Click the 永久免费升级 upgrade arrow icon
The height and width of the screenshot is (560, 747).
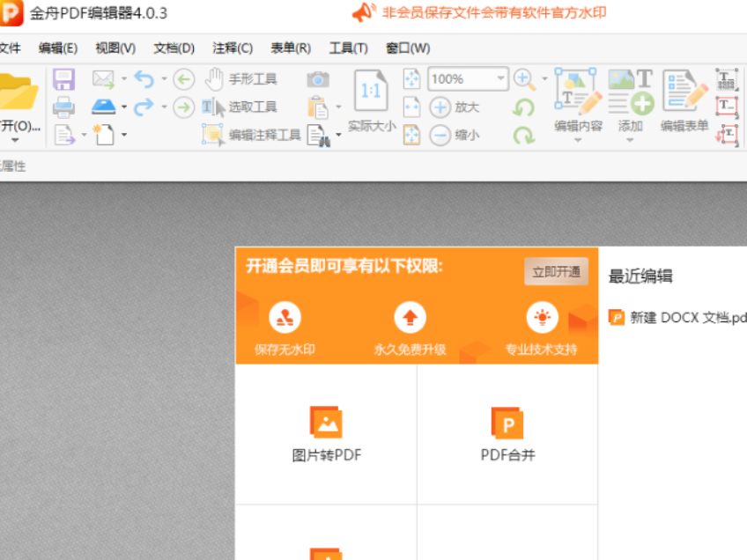(x=410, y=318)
